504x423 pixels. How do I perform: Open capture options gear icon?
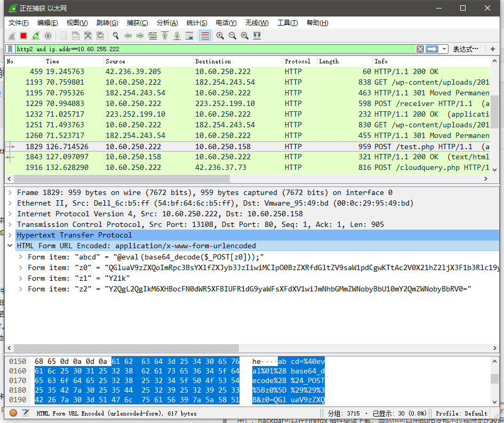48,36
